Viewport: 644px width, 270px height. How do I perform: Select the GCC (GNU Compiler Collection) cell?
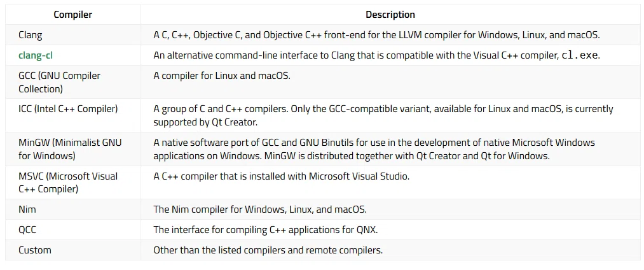pos(72,82)
